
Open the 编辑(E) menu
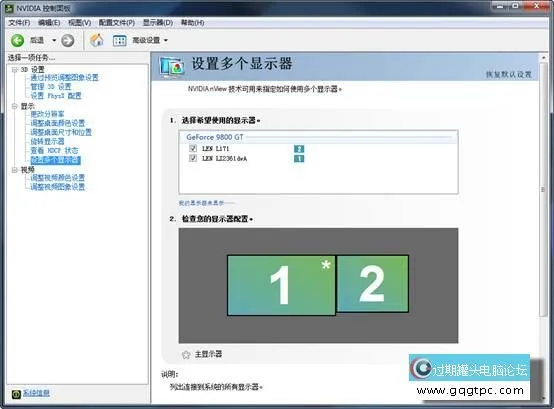coord(49,23)
